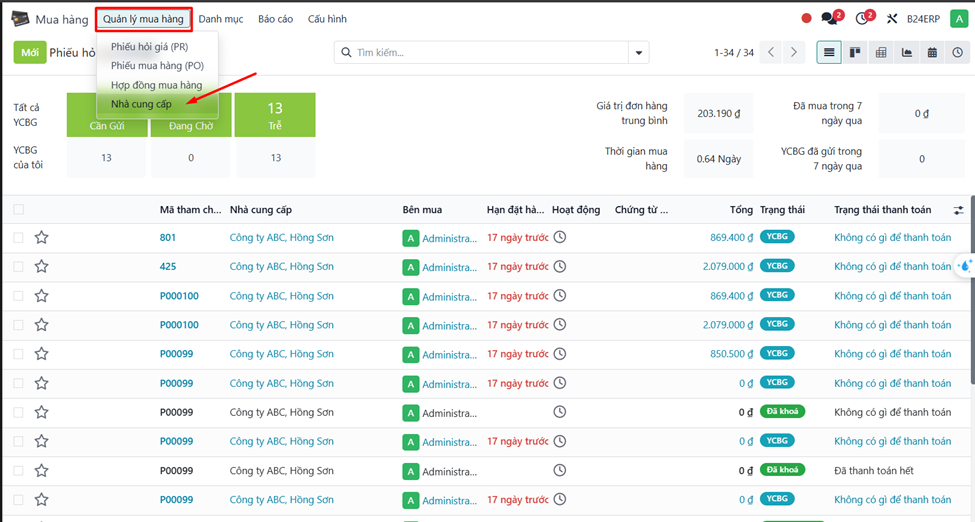The image size is (975, 522).
Task: Switch to Kanban view
Action: point(855,52)
